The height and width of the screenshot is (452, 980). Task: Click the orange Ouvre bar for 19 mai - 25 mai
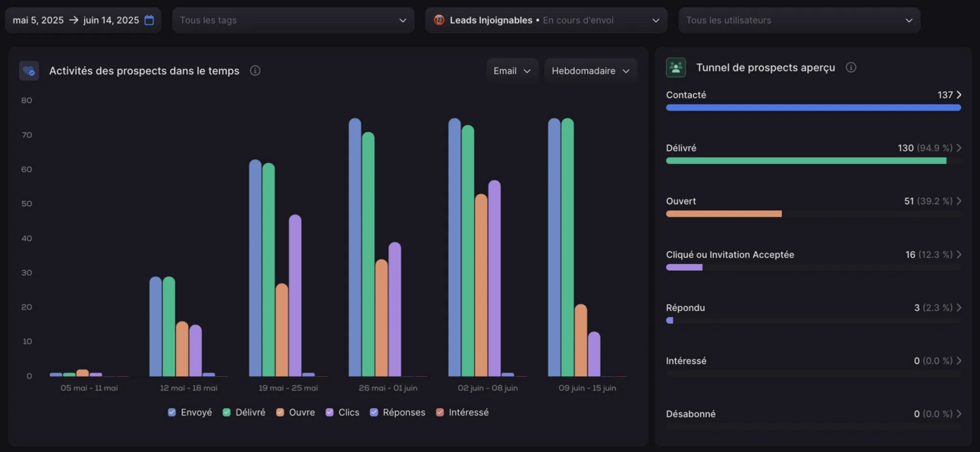(x=281, y=331)
